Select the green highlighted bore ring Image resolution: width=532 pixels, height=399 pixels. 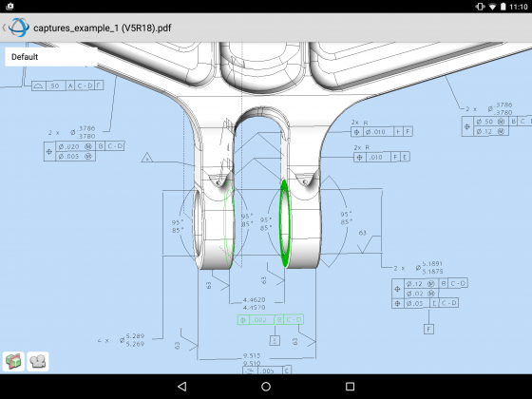tap(284, 223)
